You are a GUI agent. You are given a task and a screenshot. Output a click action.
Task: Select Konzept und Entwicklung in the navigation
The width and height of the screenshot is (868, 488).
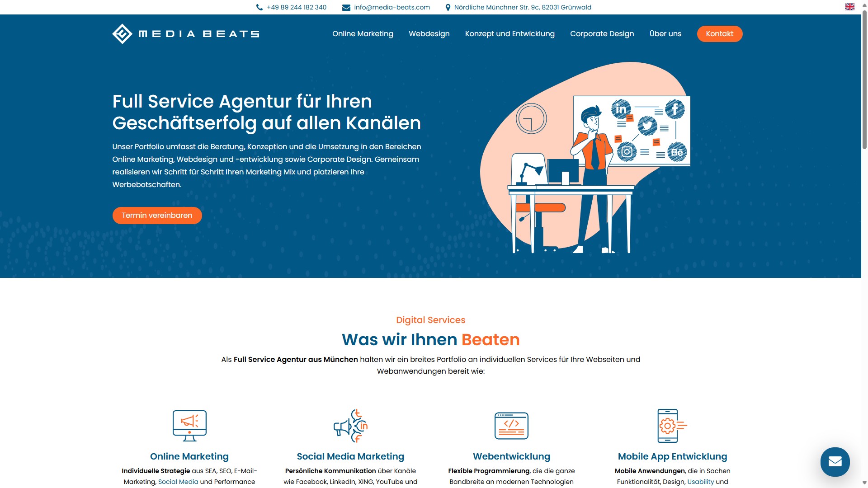point(509,33)
